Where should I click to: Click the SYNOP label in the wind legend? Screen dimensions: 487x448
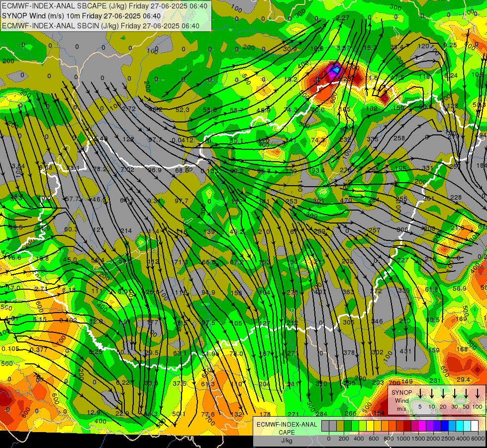click(x=401, y=393)
